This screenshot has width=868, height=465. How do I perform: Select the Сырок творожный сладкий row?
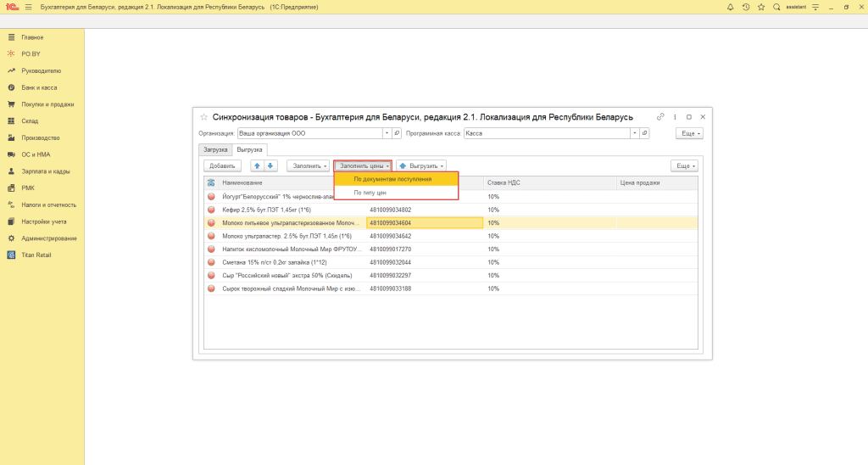(x=451, y=289)
